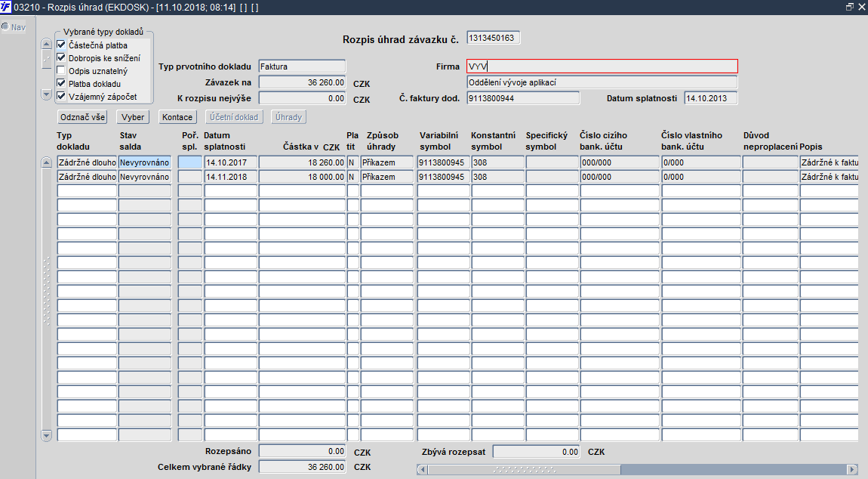Click the Č. faktury dod. field
The image size is (868, 479).
[522, 98]
